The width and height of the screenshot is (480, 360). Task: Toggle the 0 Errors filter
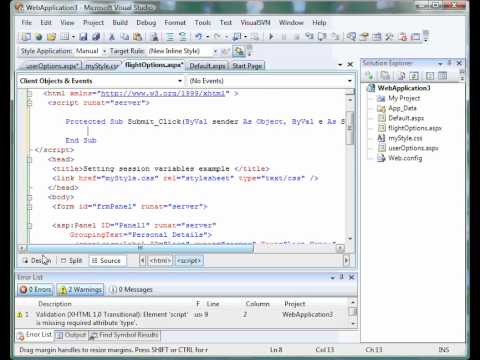point(35,289)
